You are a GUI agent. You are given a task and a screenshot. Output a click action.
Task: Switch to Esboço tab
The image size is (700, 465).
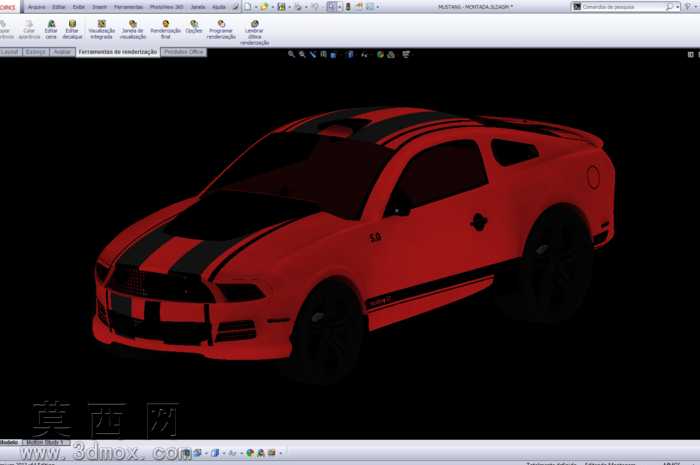pyautogui.click(x=36, y=52)
